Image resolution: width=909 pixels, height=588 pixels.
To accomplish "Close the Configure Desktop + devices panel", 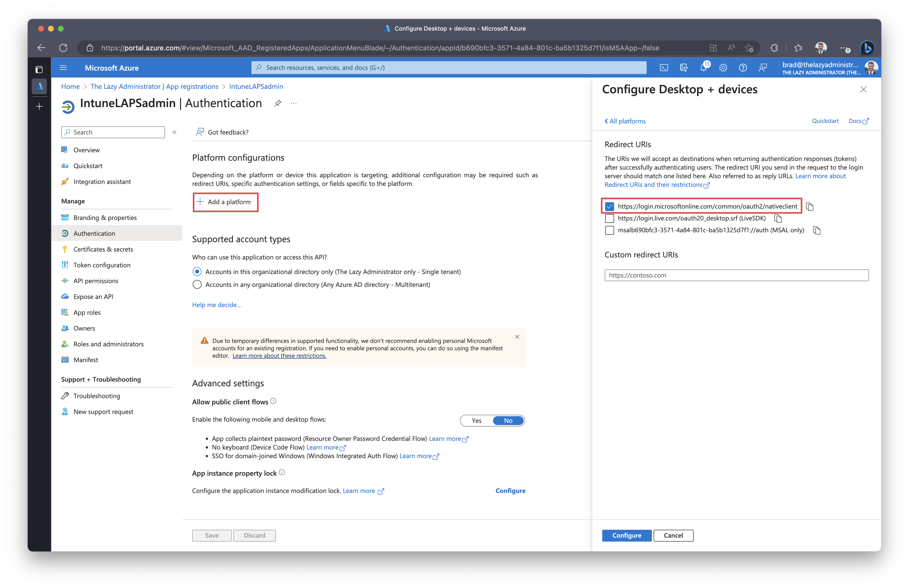I will pos(863,89).
